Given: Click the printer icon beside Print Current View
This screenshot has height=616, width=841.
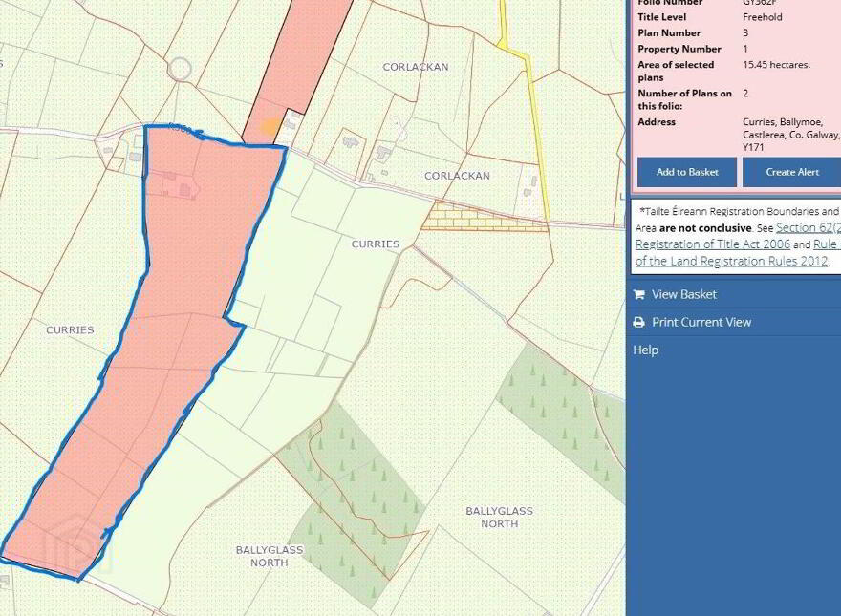Looking at the screenshot, I should pos(638,322).
